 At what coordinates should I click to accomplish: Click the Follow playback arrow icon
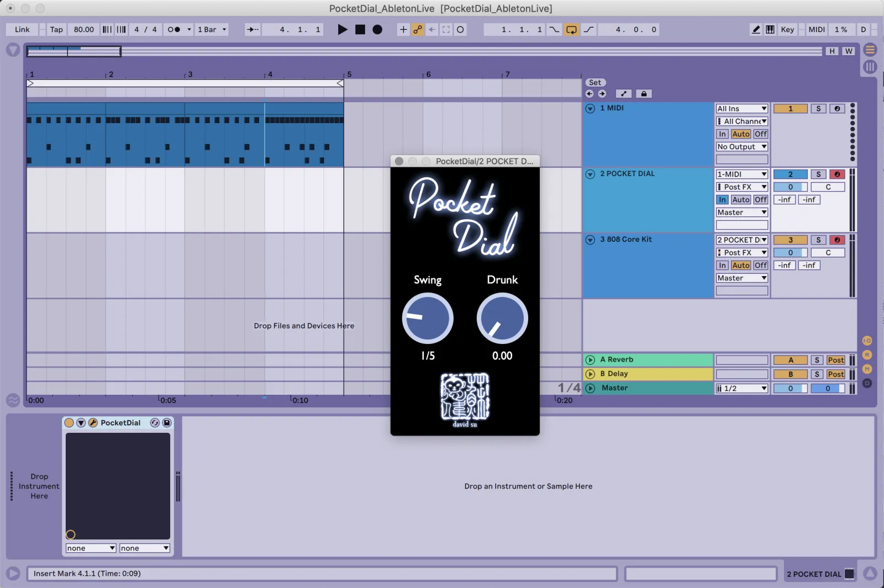(252, 30)
